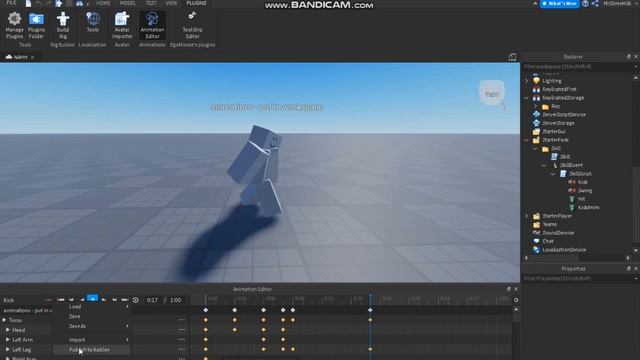Image resolution: width=640 pixels, height=360 pixels.
Task: Click the Right view-selector widget in the viewport
Action: pyautogui.click(x=492, y=93)
